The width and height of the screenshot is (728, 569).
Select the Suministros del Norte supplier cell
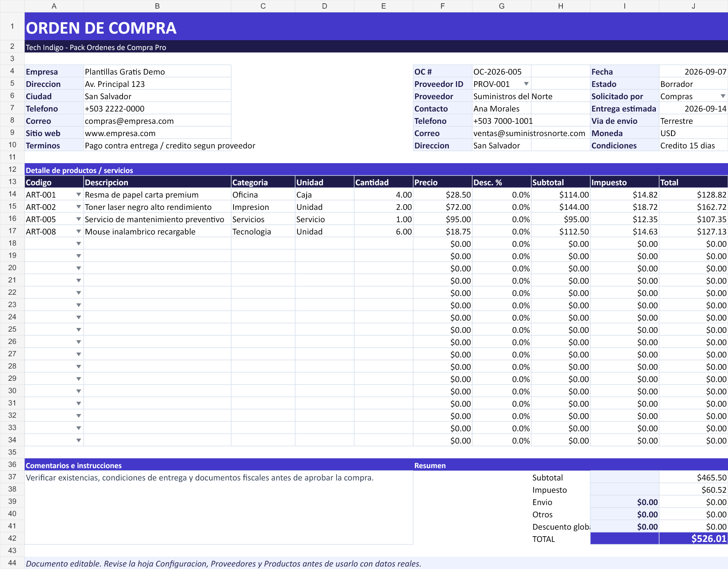(x=502, y=96)
